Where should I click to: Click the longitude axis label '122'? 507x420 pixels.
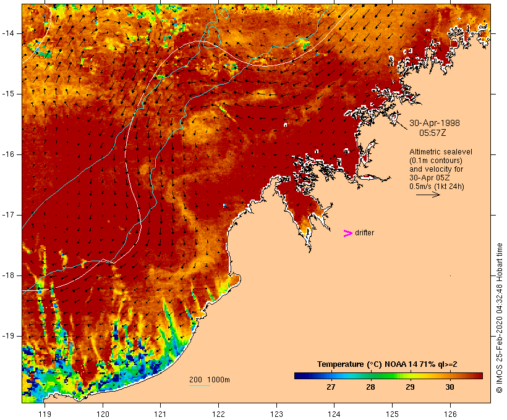point(219,414)
